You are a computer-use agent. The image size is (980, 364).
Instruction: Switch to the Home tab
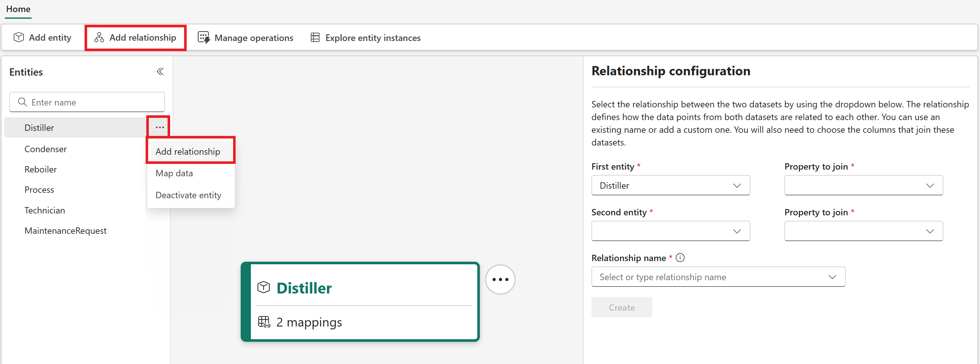(18, 9)
